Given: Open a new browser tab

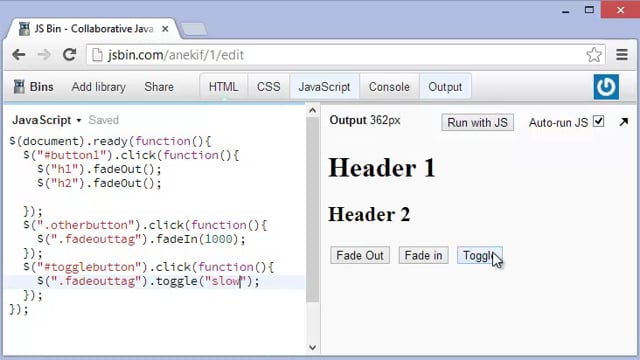Looking at the screenshot, I should point(194,29).
